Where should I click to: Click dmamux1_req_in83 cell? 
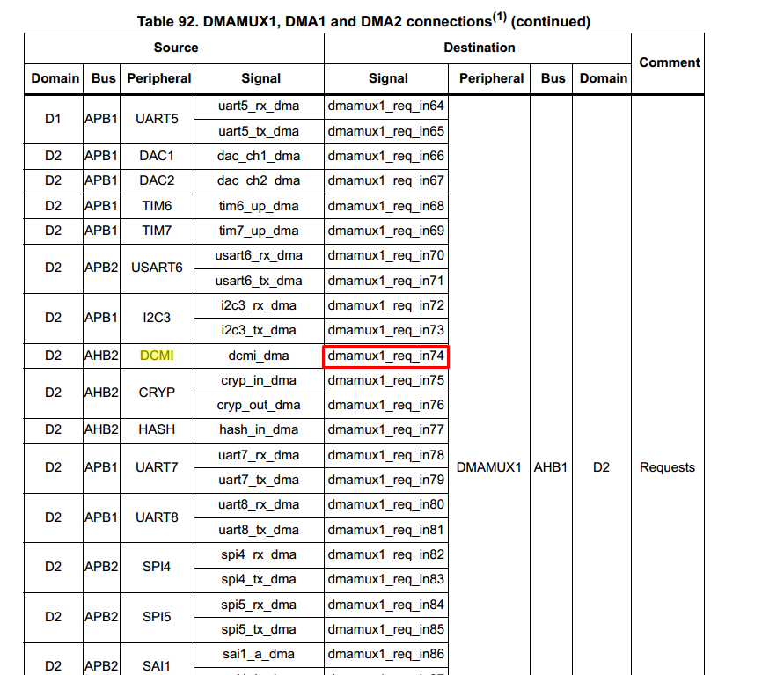point(386,579)
